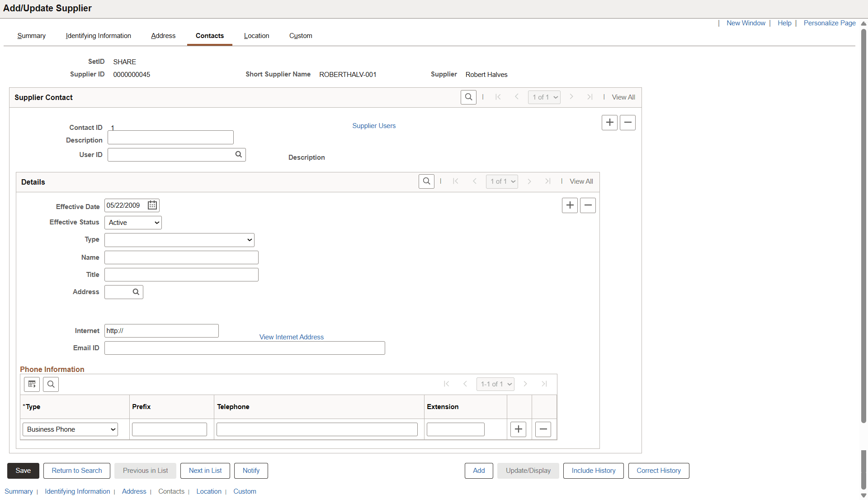Open the Address lookup magnifier
Screen dimensions: 868x500
point(136,292)
